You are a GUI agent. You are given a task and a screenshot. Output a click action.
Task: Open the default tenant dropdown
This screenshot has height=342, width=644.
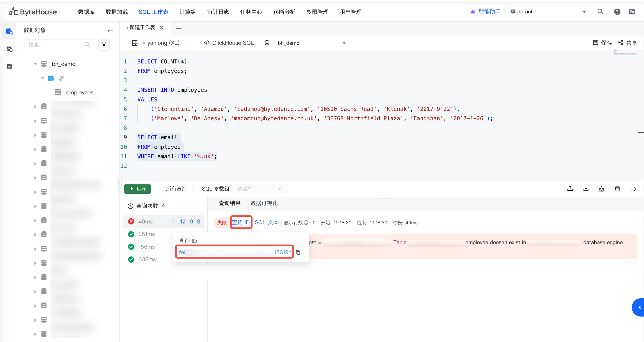pos(548,12)
